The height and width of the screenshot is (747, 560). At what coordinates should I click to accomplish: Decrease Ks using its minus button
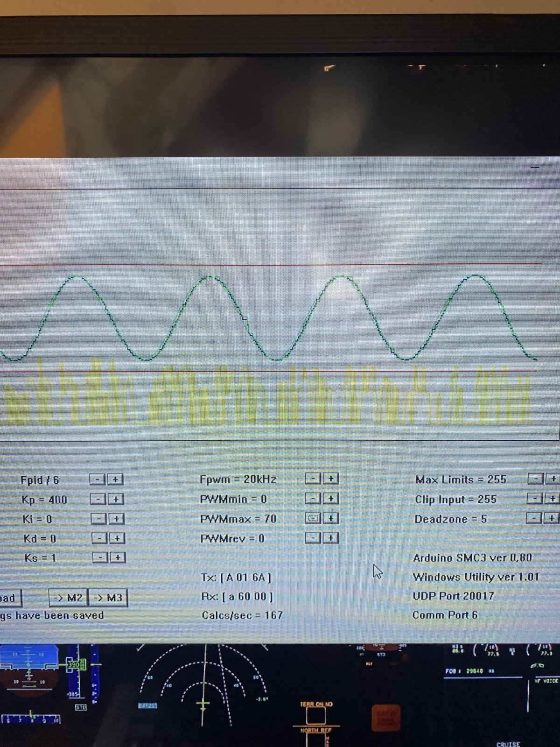point(99,557)
